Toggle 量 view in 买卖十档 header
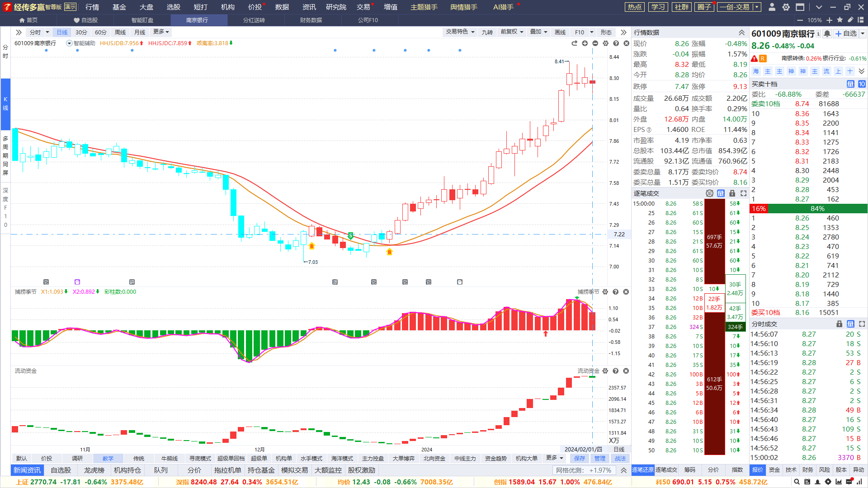 pyautogui.click(x=850, y=84)
